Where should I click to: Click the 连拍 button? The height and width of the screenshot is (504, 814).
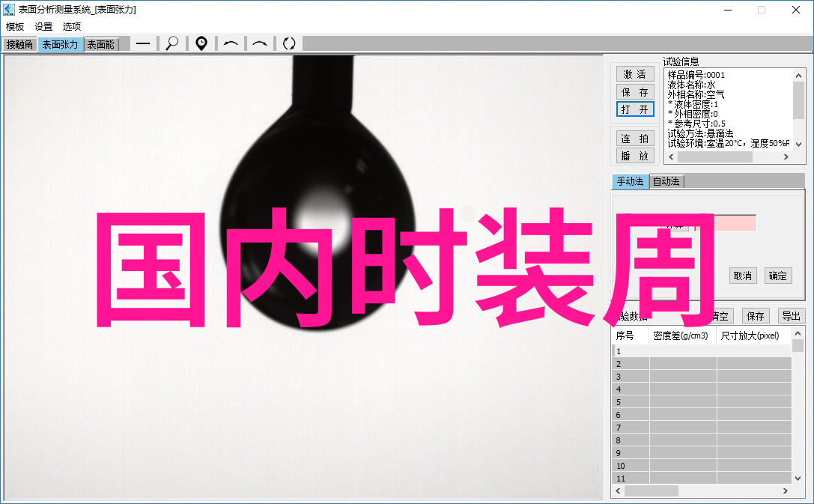point(635,139)
